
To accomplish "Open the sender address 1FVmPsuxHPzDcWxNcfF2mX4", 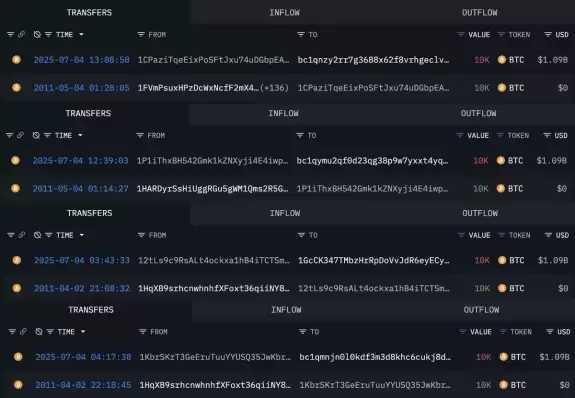I will point(198,88).
